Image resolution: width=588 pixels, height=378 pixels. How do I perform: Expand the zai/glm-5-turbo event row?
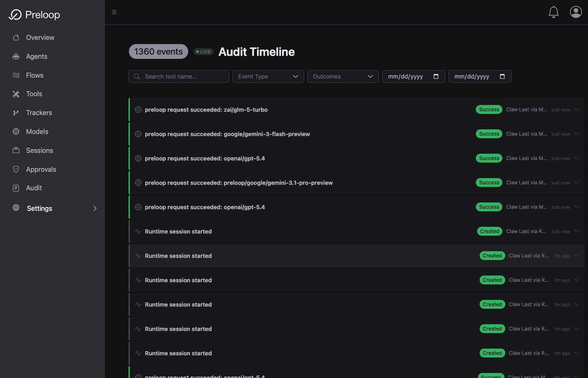pos(577,110)
